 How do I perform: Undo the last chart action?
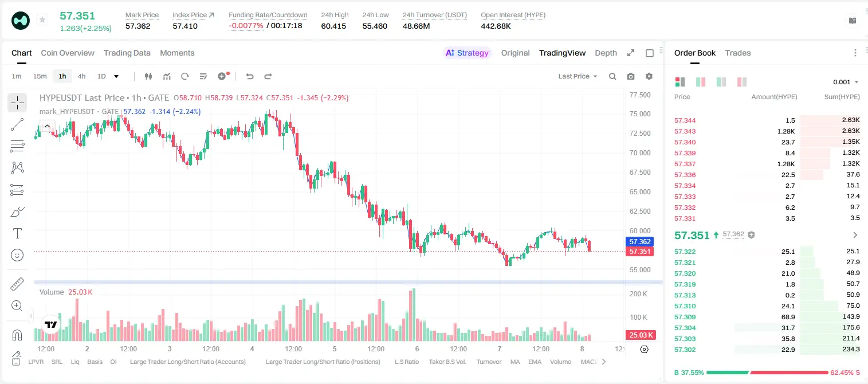pyautogui.click(x=249, y=76)
